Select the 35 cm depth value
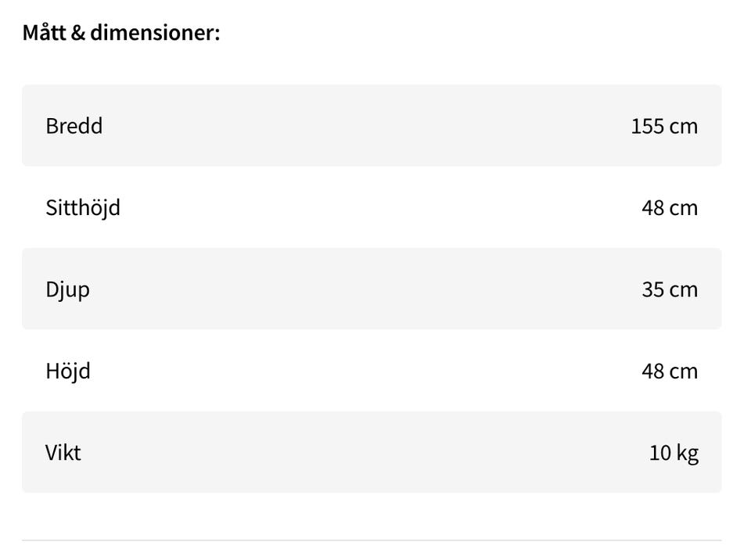The height and width of the screenshot is (560, 751). click(x=670, y=289)
